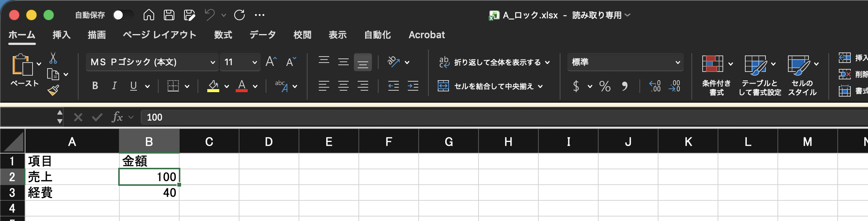Screen dimensions: 868x221
Task: Click the Conditional Formatting icon
Action: click(x=712, y=64)
